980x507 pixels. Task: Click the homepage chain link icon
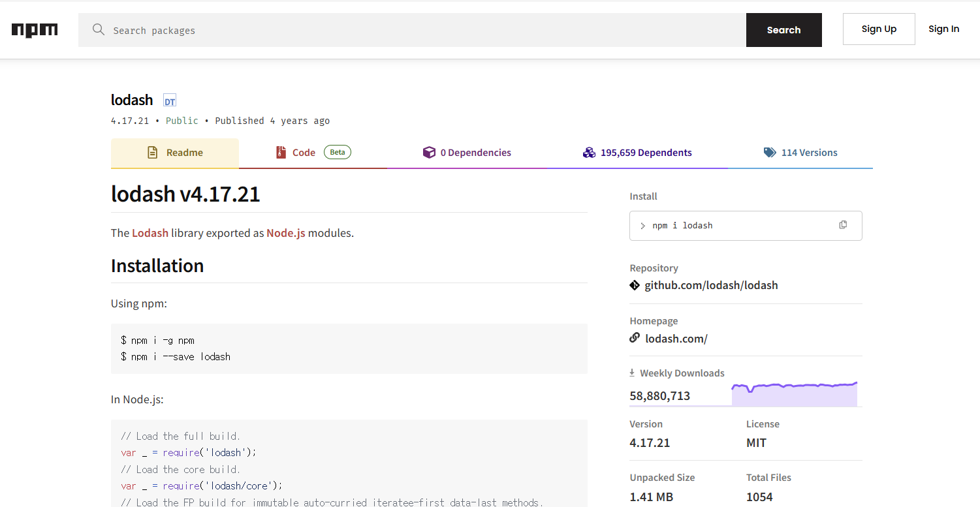(635, 338)
